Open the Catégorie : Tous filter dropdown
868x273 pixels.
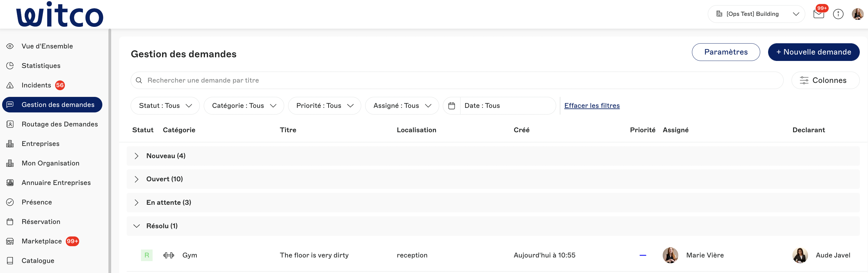(244, 106)
